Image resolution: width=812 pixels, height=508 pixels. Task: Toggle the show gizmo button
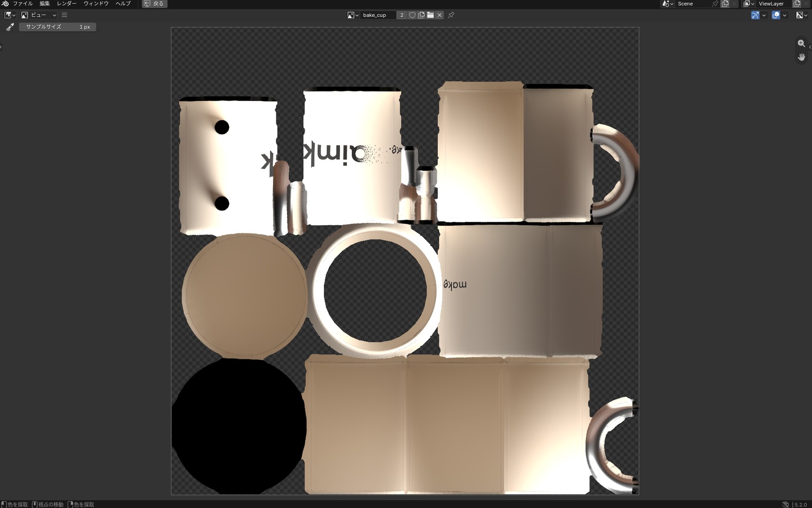pos(755,15)
